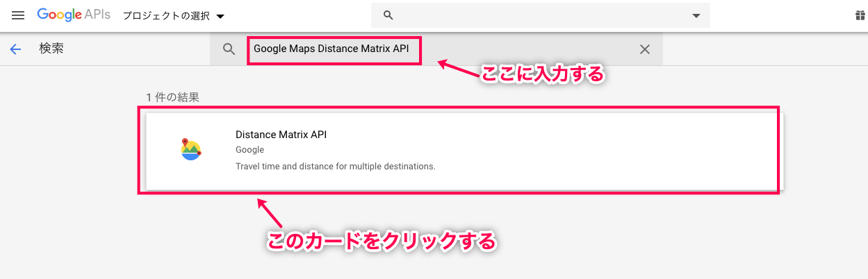Expand the top search bar dropdown arrow
The height and width of the screenshot is (279, 868).
696,16
